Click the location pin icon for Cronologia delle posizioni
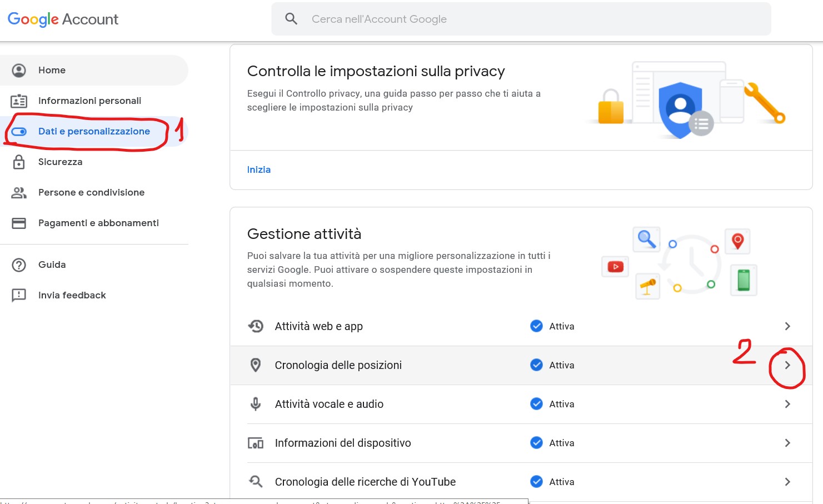 point(256,365)
